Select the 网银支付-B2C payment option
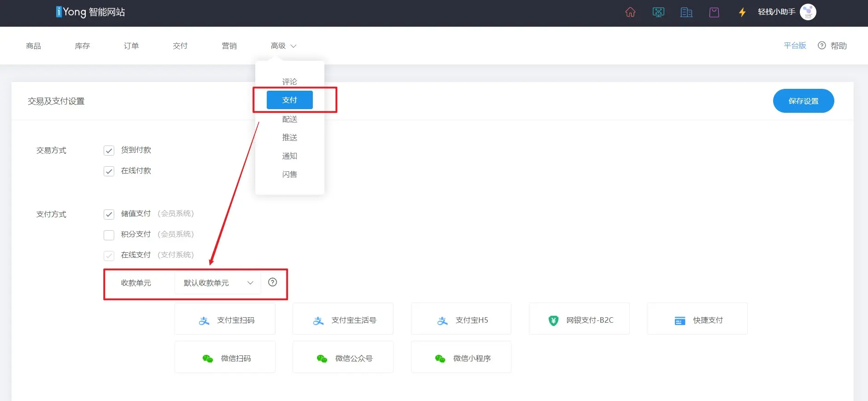 click(579, 320)
